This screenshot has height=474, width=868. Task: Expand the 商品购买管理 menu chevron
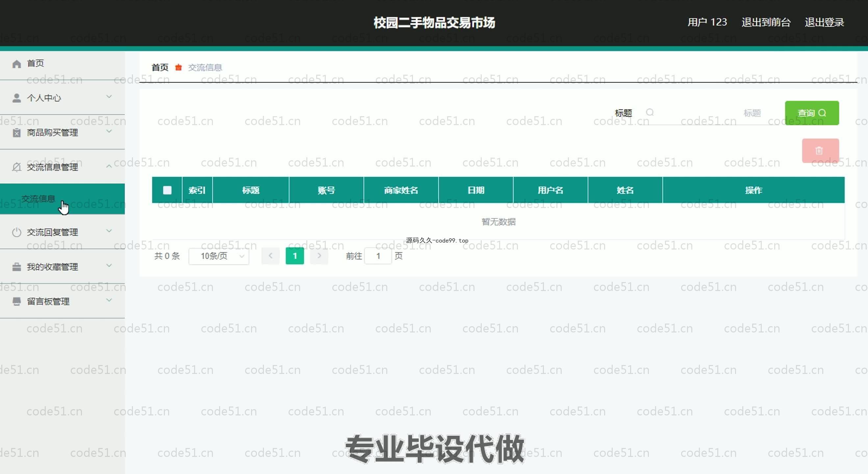point(109,131)
